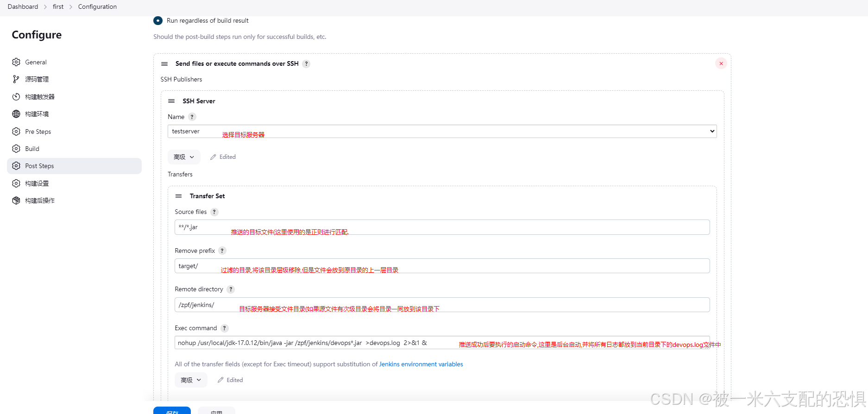Click the 构建设置 gear icon
Screen dimensions: 868x414
pos(16,183)
